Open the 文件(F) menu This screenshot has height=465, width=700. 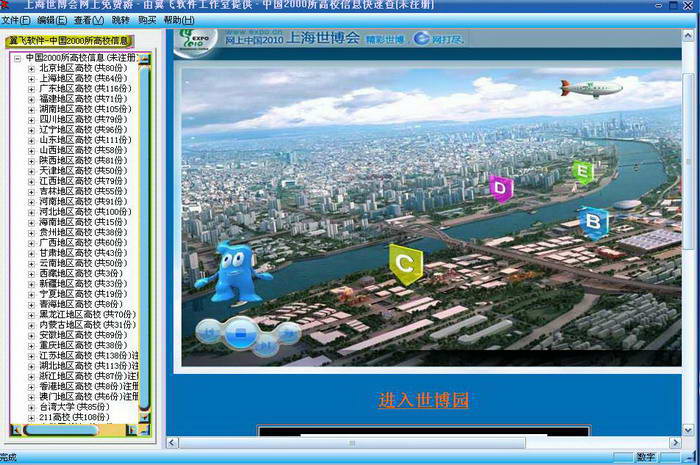pos(16,20)
